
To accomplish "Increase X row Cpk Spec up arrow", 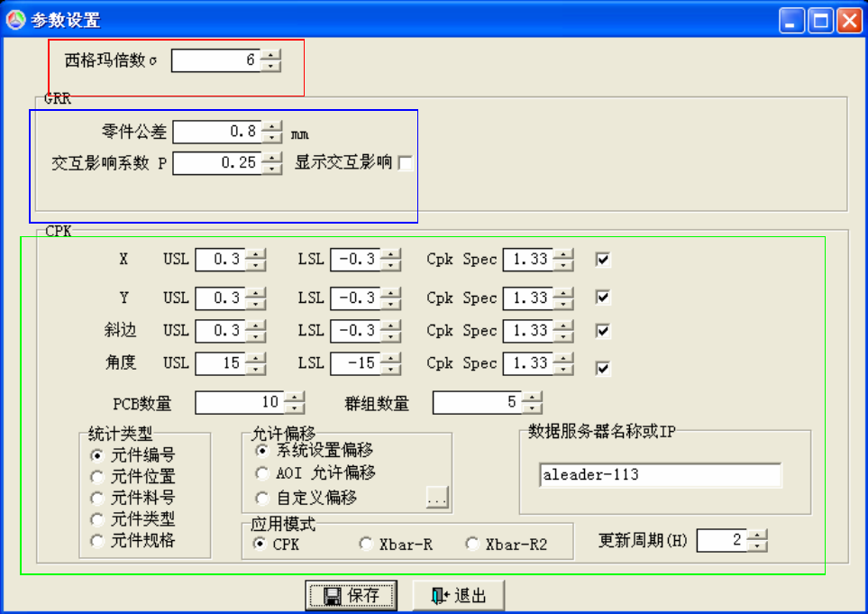I will 563,254.
